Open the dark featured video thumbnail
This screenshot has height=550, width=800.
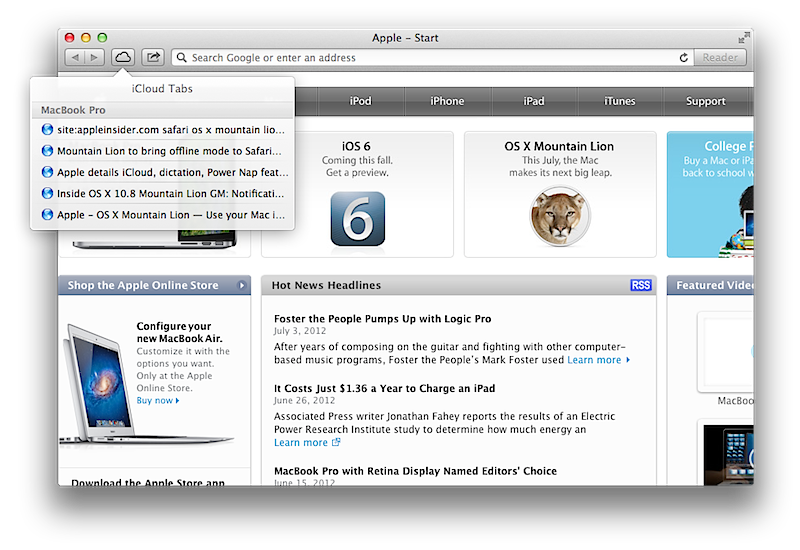click(728, 455)
